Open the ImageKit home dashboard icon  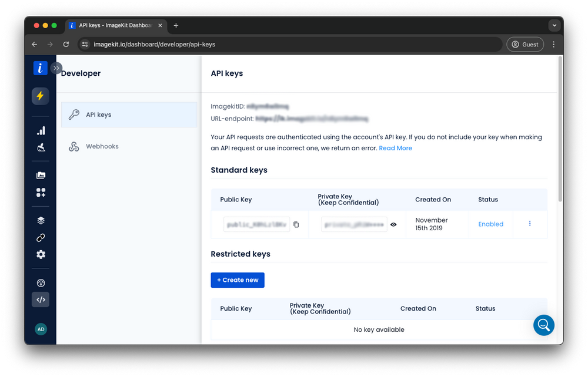point(40,68)
